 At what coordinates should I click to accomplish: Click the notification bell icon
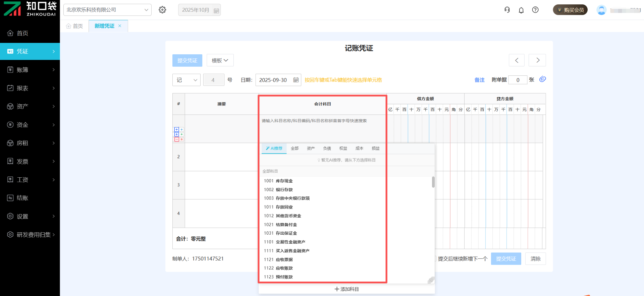[x=521, y=10]
